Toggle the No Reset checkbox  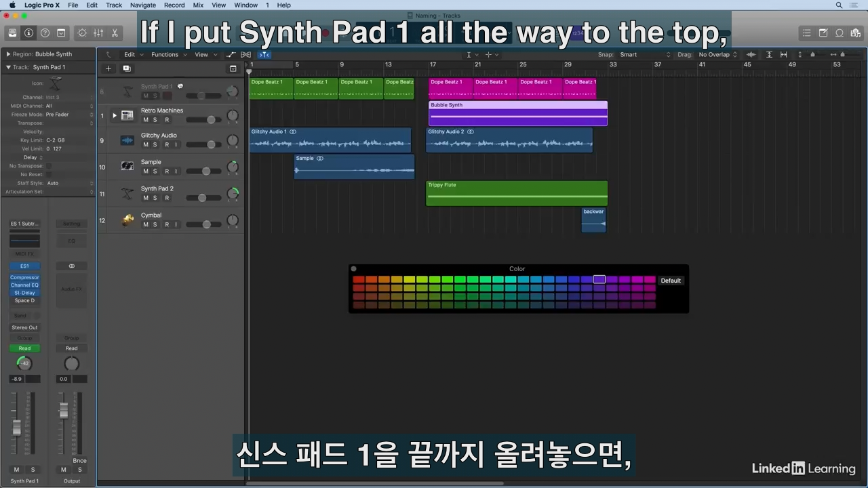point(48,174)
